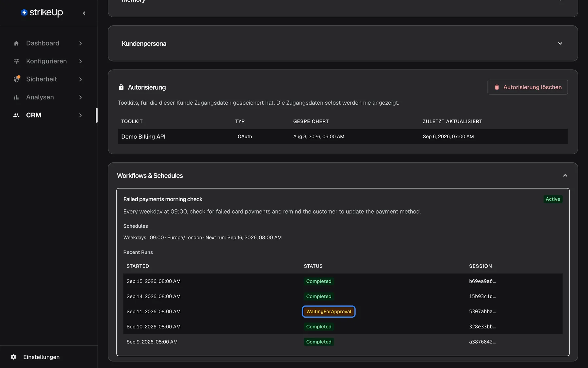588x368 pixels.
Task: Click the lock icon beside Autorisierung
Action: click(x=121, y=87)
